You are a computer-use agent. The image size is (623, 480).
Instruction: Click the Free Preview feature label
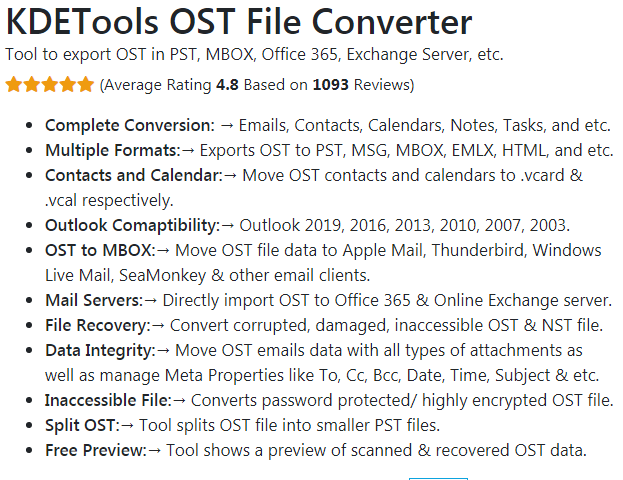[x=96, y=451]
